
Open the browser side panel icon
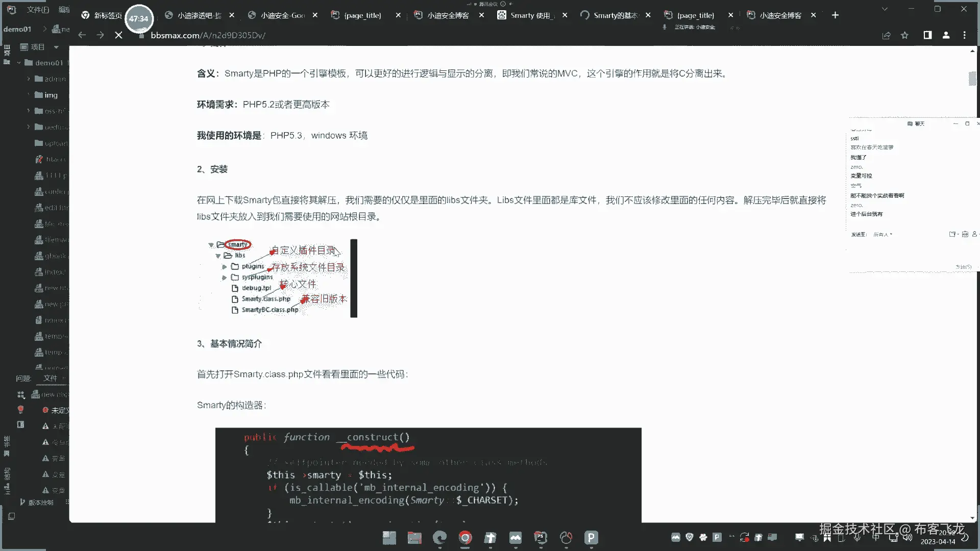pos(927,35)
